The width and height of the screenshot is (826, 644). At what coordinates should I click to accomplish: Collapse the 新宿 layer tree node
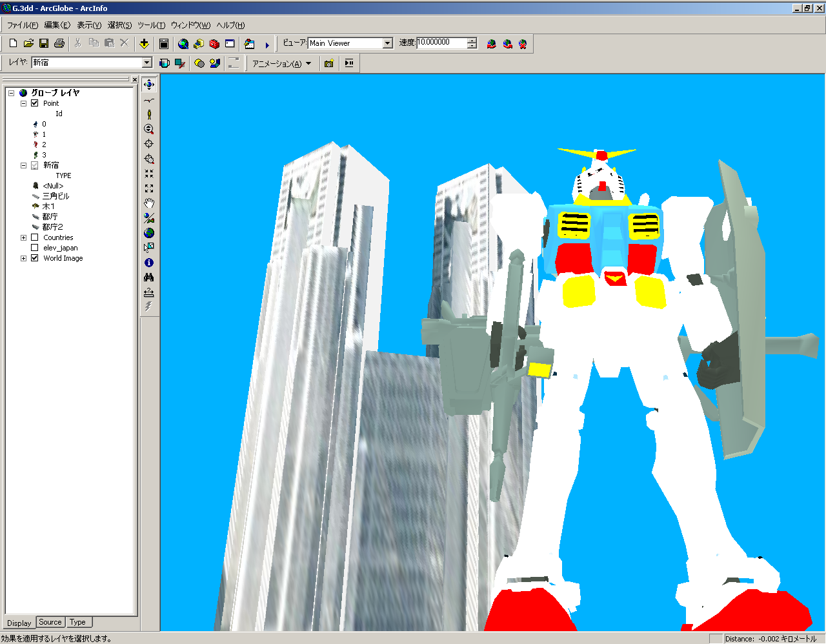click(23, 165)
